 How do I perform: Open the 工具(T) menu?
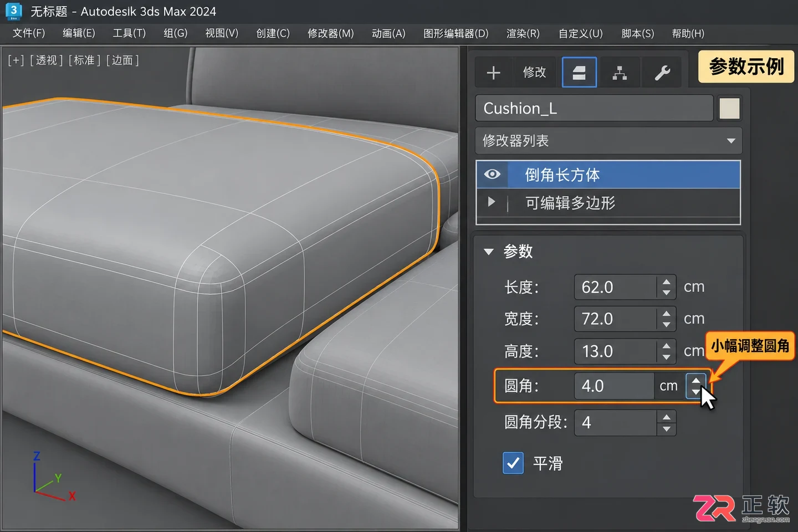point(129,33)
